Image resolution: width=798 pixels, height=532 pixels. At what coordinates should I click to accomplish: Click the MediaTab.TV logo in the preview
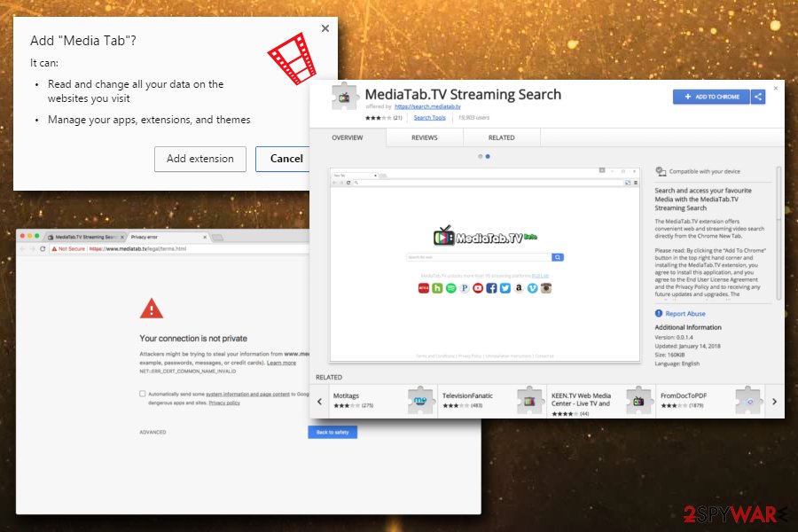tap(485, 236)
